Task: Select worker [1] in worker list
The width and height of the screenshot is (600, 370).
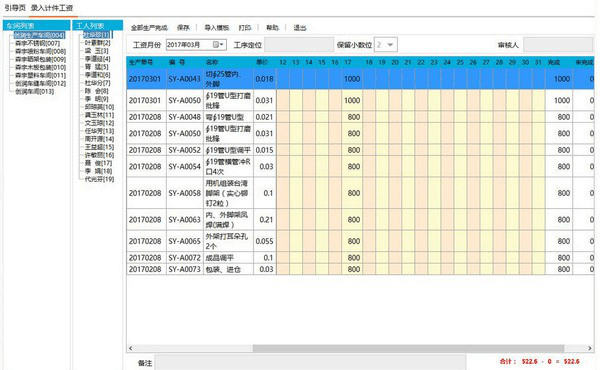Action: tap(97, 35)
